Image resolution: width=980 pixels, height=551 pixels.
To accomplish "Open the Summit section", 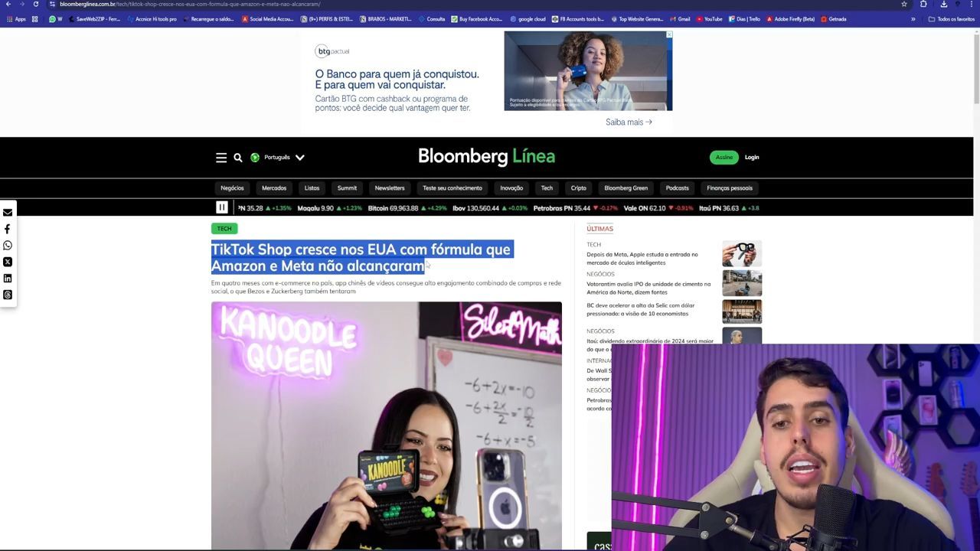I will tap(347, 188).
